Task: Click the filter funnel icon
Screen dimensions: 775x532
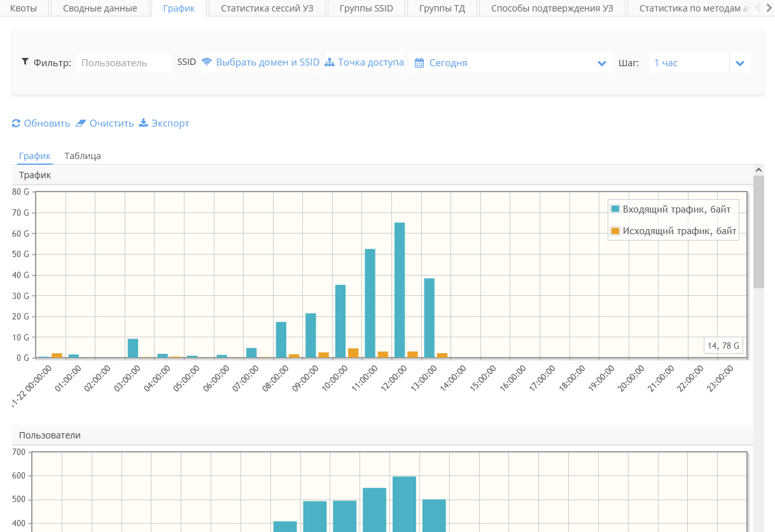Action: tap(25, 62)
